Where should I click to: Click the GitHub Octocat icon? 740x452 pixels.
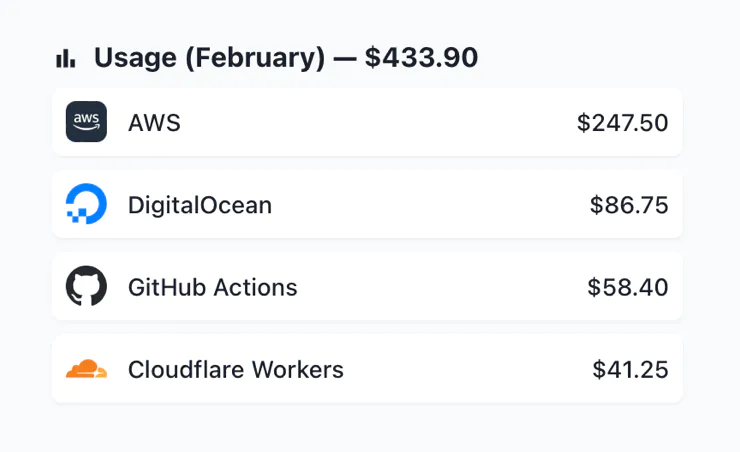click(x=86, y=286)
